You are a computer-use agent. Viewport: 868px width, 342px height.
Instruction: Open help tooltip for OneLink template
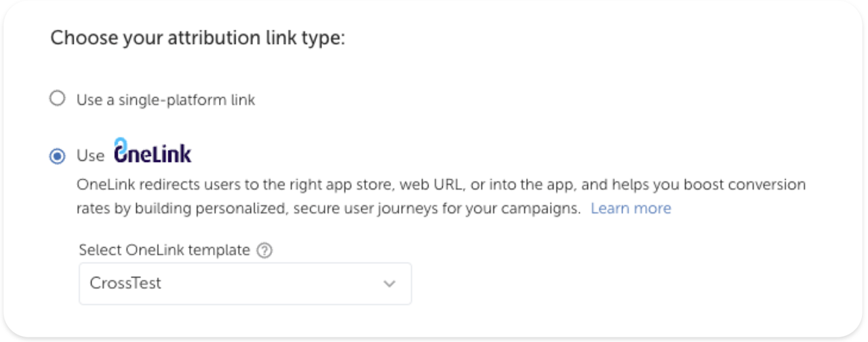click(x=264, y=250)
